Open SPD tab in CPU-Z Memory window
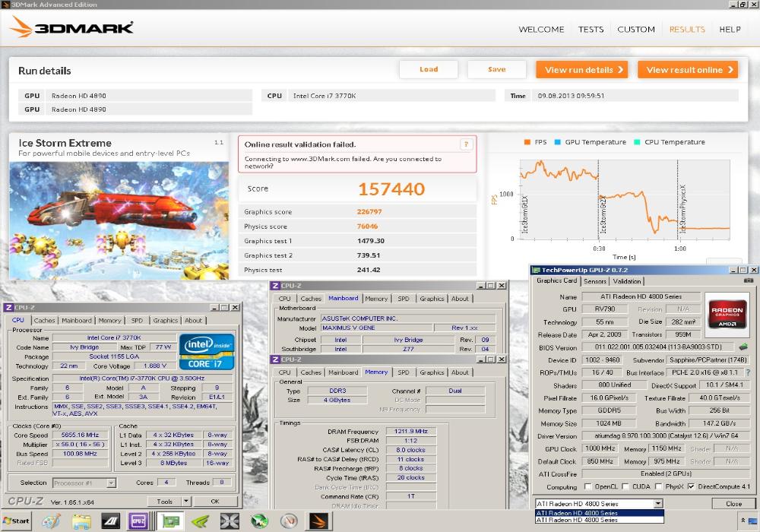Screen dimensions: 760x532 click(404, 372)
